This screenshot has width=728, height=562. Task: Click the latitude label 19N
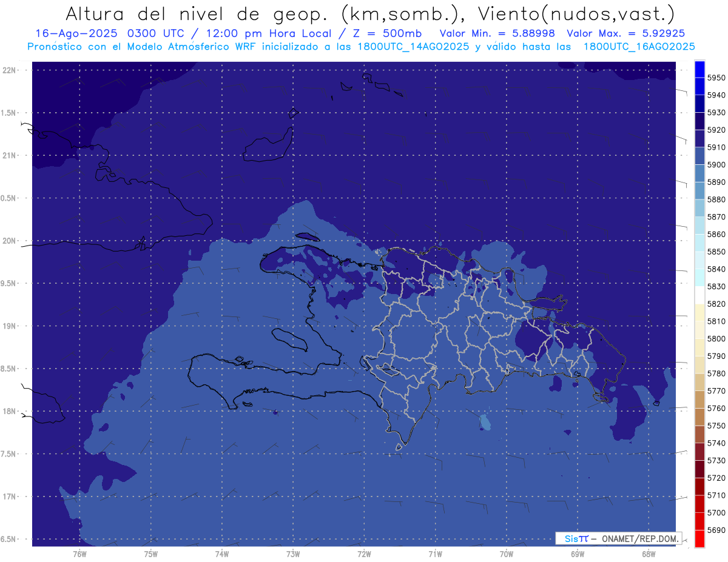(10, 326)
